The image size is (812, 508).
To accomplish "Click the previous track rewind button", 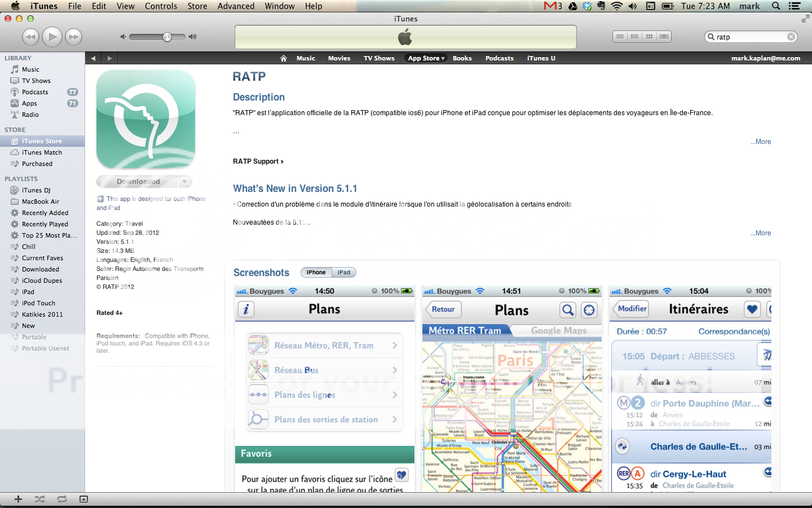I will (x=30, y=37).
